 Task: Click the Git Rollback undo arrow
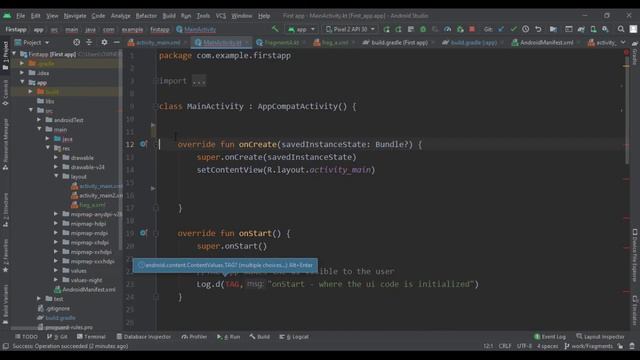538,29
